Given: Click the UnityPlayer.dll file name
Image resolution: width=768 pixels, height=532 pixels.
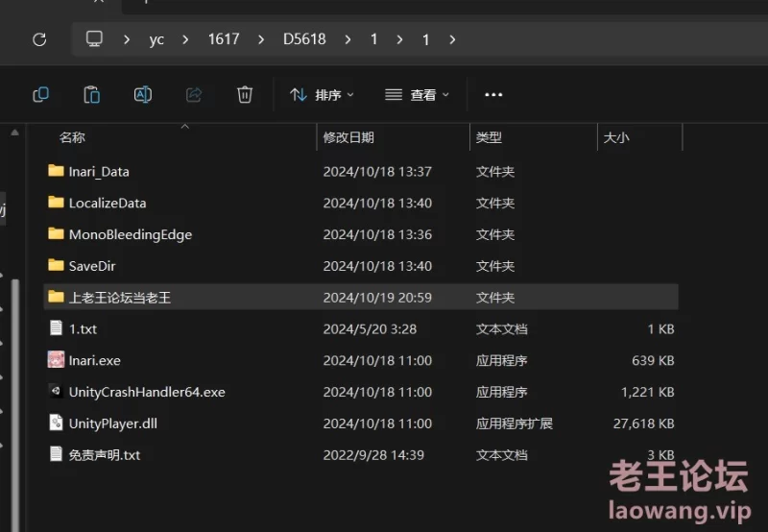Looking at the screenshot, I should (113, 423).
